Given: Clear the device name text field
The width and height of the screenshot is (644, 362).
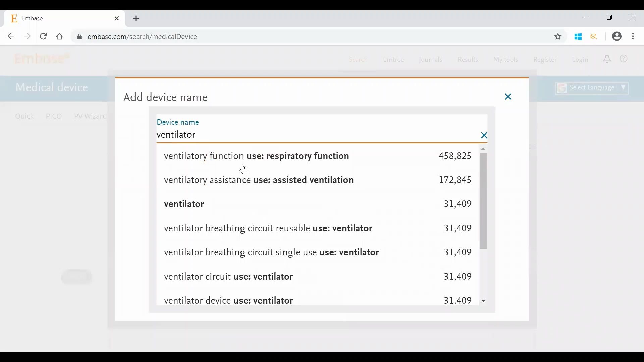Looking at the screenshot, I should [484, 136].
